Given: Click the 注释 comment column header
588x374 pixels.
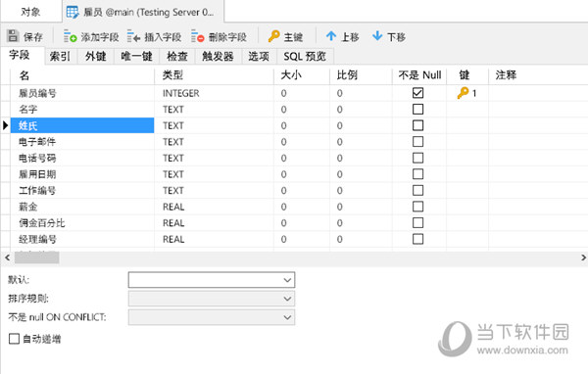Looking at the screenshot, I should point(538,75).
